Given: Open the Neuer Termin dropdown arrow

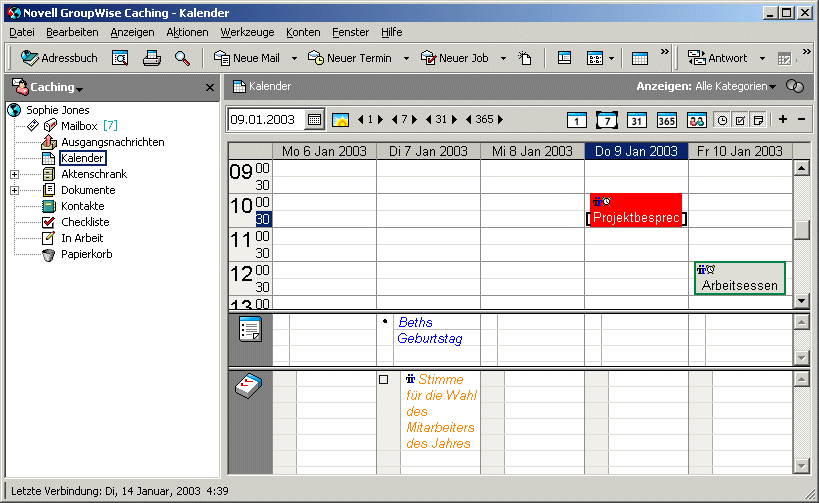Looking at the screenshot, I should 406,59.
